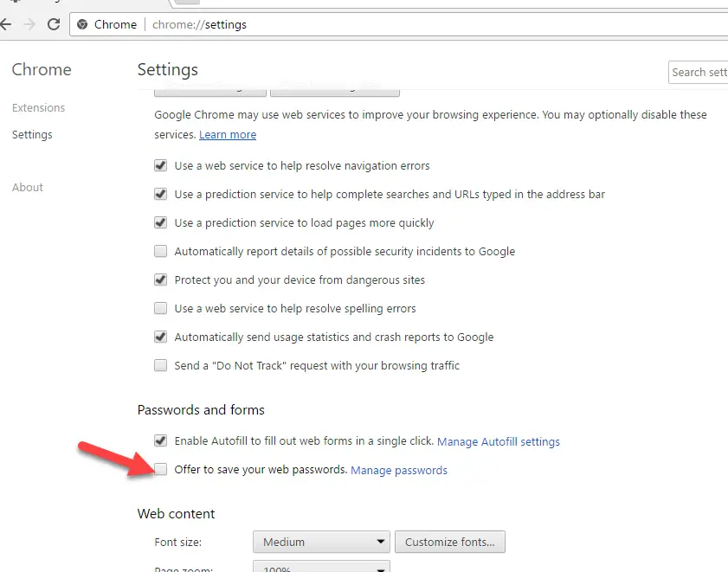Uncheck Enable Autofill checkbox
The image size is (728, 572).
161,440
